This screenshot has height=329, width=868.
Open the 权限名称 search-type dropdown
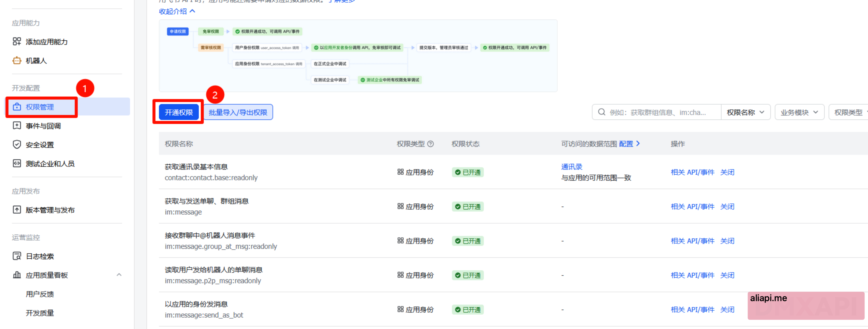click(x=746, y=112)
